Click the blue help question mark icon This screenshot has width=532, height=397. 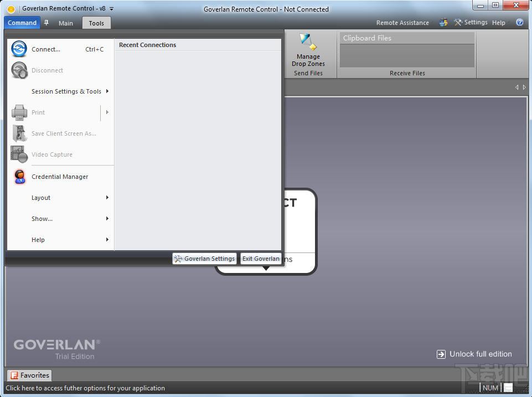tap(519, 22)
